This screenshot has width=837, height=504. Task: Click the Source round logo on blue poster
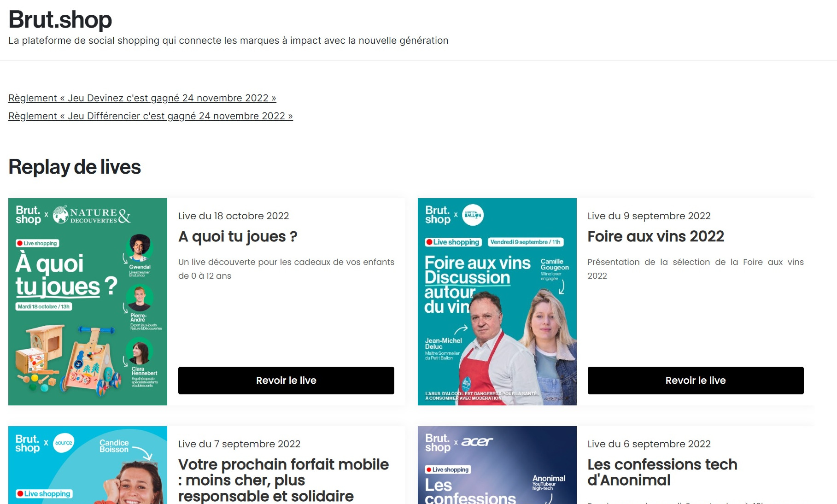(x=64, y=443)
